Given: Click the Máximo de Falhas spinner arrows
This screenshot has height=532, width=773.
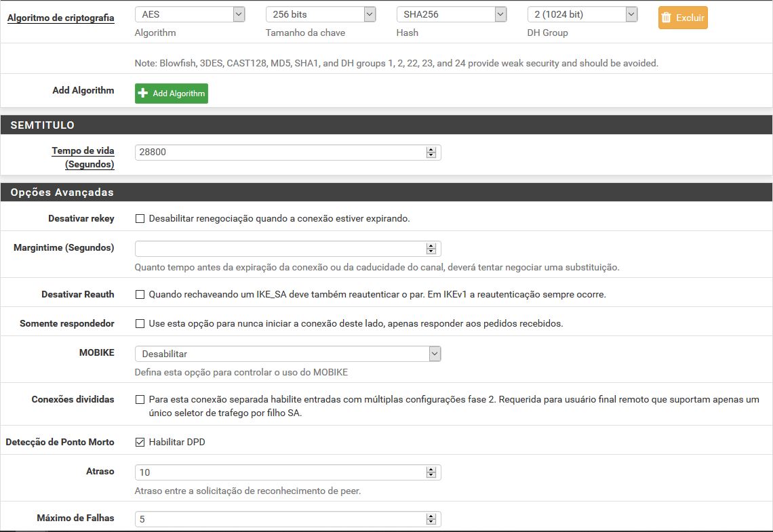Looking at the screenshot, I should [431, 519].
